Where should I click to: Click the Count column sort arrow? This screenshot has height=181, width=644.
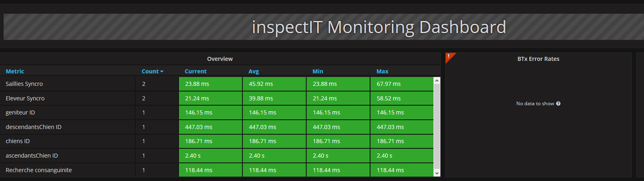162,71
